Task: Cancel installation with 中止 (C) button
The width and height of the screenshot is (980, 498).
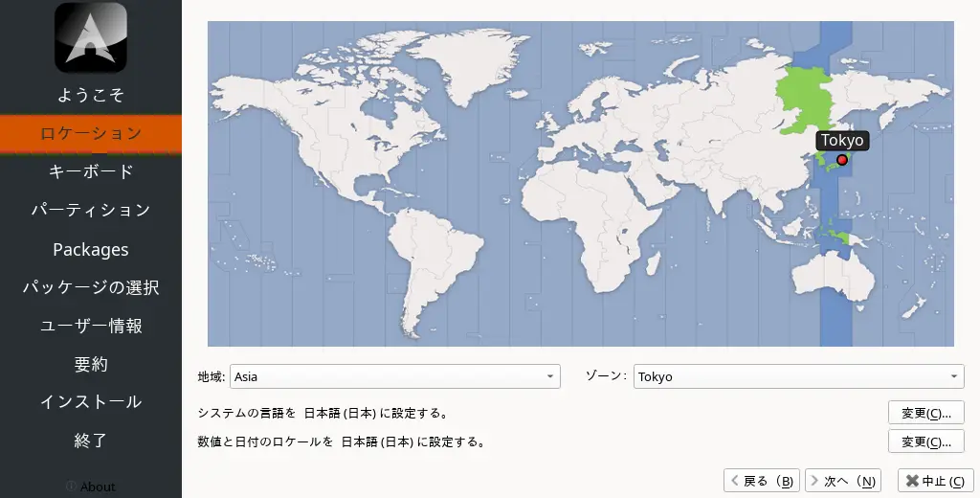Action: click(935, 481)
